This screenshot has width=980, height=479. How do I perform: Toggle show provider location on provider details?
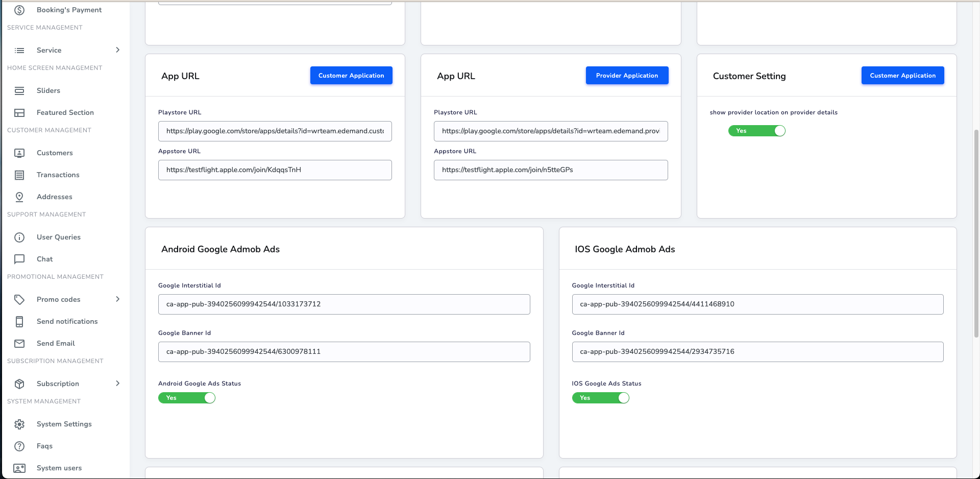click(x=756, y=131)
